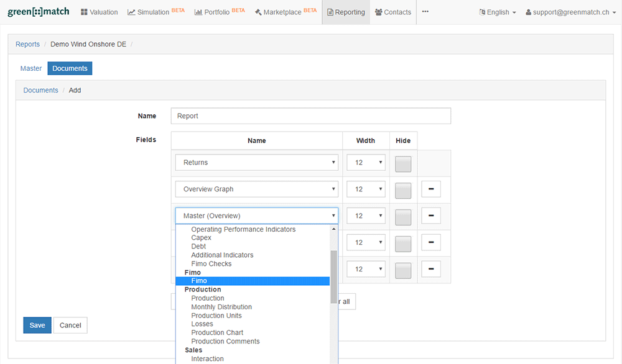Image resolution: width=622 pixels, height=364 pixels.
Task: Toggle Hide for the Overview Graph field
Action: click(x=403, y=189)
